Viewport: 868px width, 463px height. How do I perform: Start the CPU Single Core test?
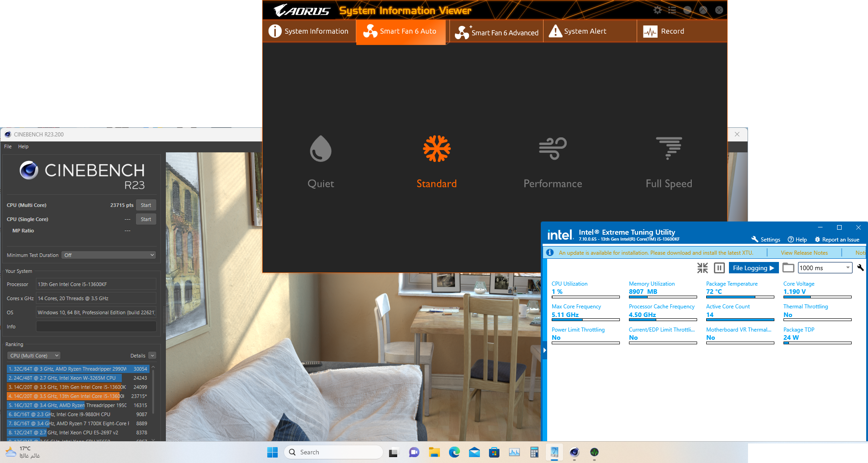[x=146, y=219]
